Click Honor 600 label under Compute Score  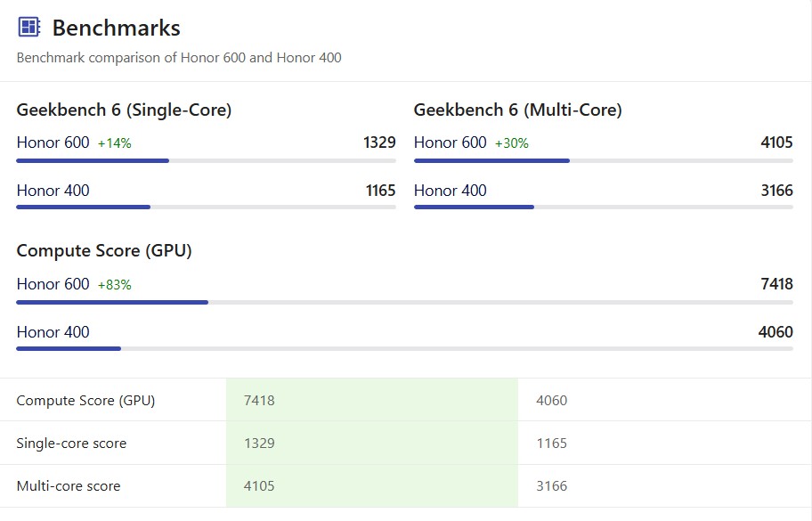tap(53, 284)
